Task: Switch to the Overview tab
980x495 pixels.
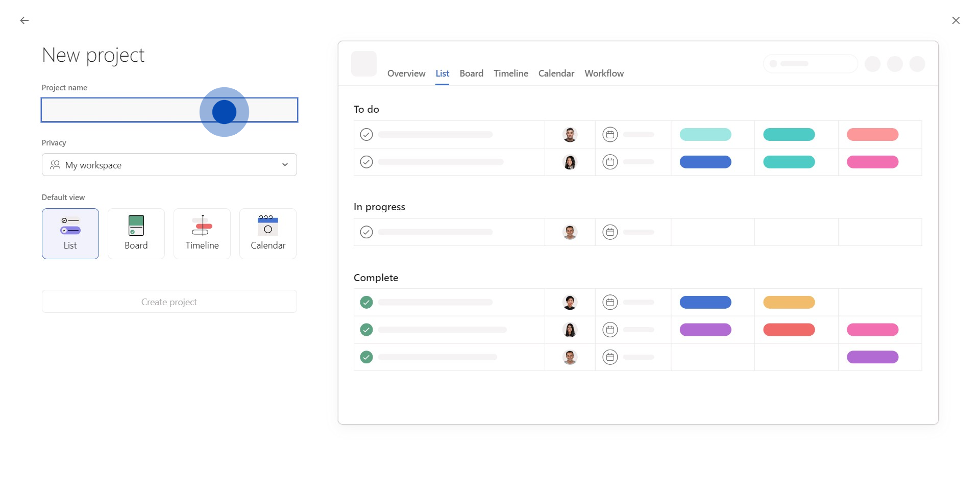Action: (x=406, y=73)
